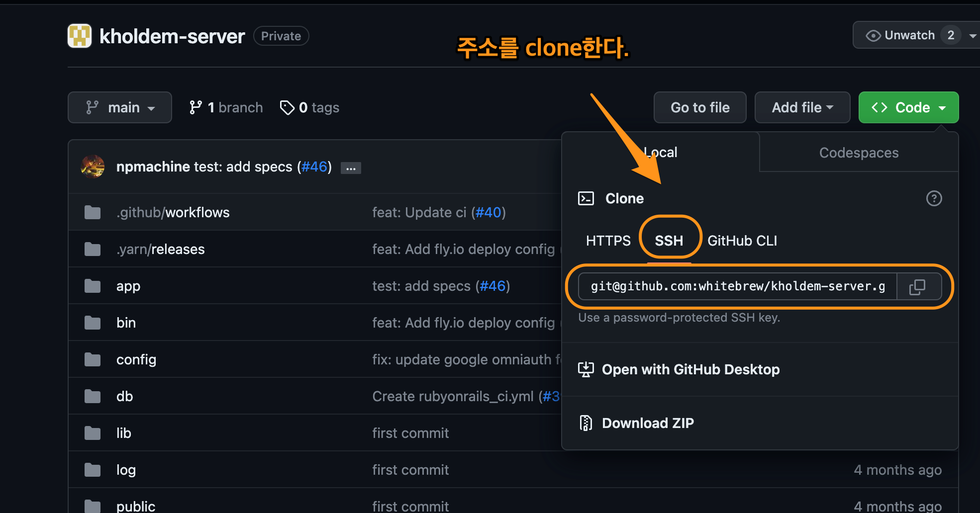The width and height of the screenshot is (980, 513).
Task: Click npmachine's avatar image
Action: [x=93, y=167]
